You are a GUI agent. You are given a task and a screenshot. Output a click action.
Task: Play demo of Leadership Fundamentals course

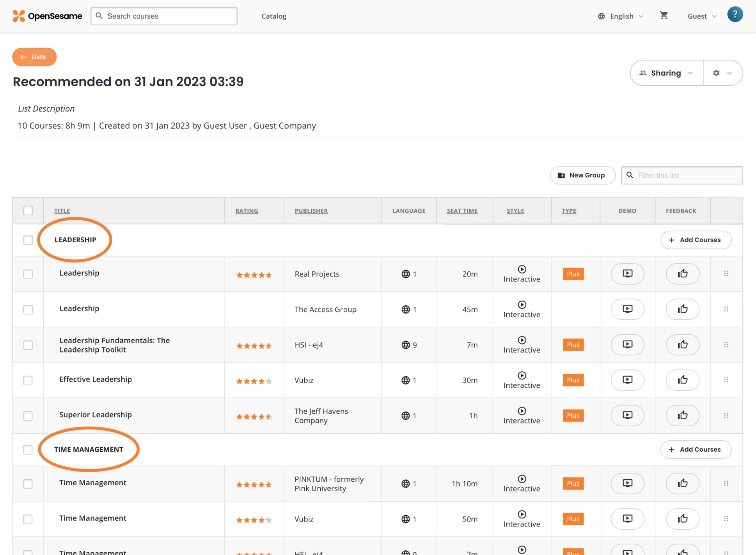[627, 345]
